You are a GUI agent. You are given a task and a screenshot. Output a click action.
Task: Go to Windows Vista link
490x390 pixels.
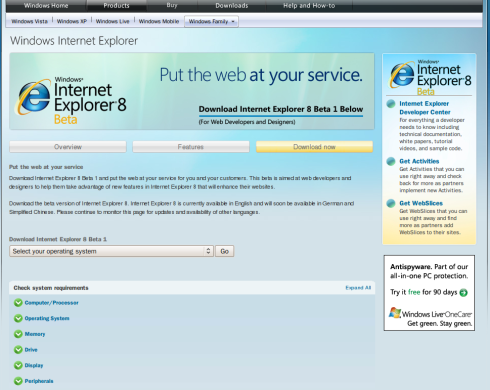pyautogui.click(x=29, y=21)
